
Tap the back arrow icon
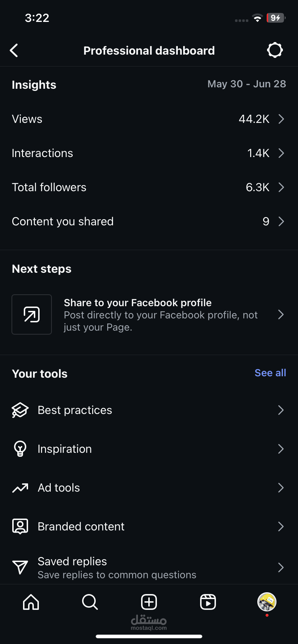pyautogui.click(x=14, y=51)
